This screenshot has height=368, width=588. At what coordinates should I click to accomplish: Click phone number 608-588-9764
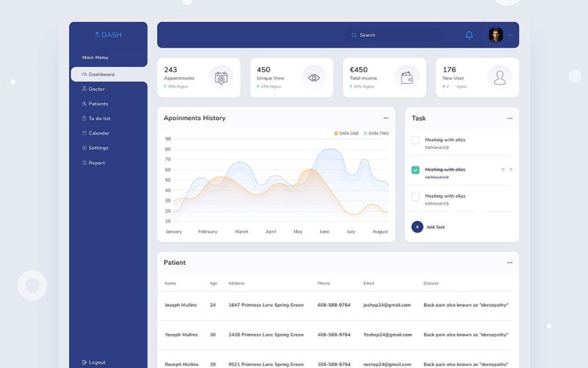pyautogui.click(x=334, y=305)
